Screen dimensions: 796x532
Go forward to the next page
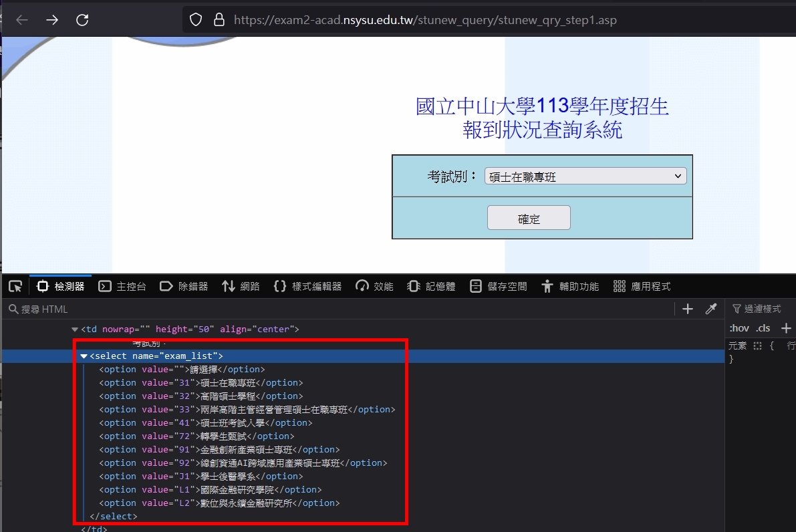[x=51, y=20]
